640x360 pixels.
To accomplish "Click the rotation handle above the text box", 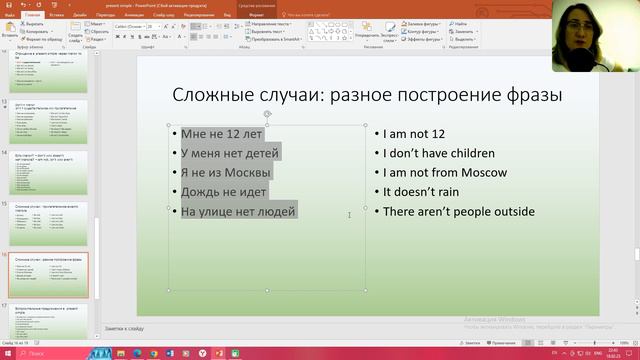I will click(267, 114).
